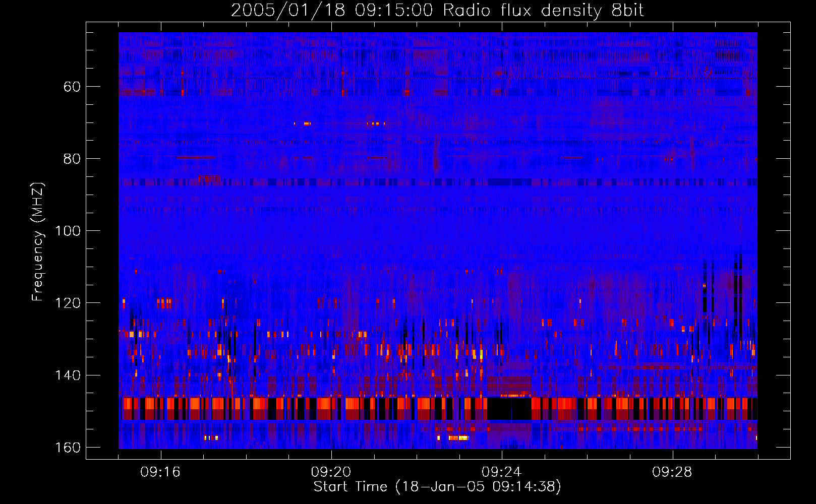816x504 pixels.
Task: Click the 100 MHz frequency label
Action: [68, 231]
